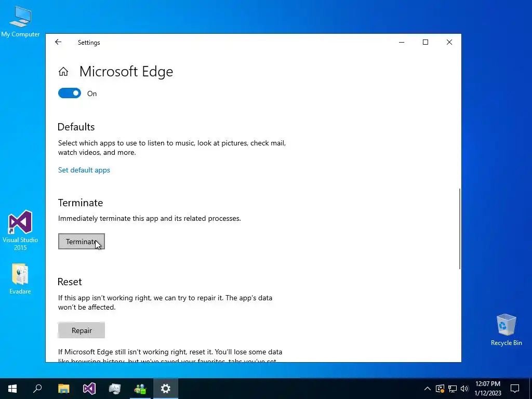Image resolution: width=532 pixels, height=399 pixels.
Task: Open the computer monitor app in taskbar
Action: (x=115, y=389)
